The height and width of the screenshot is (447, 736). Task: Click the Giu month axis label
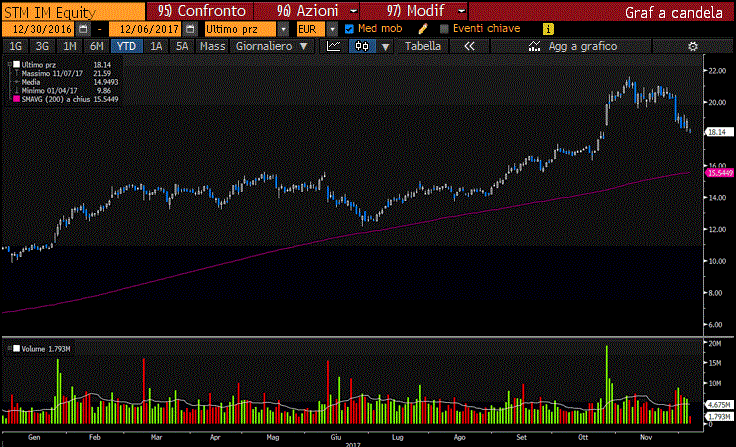(336, 437)
